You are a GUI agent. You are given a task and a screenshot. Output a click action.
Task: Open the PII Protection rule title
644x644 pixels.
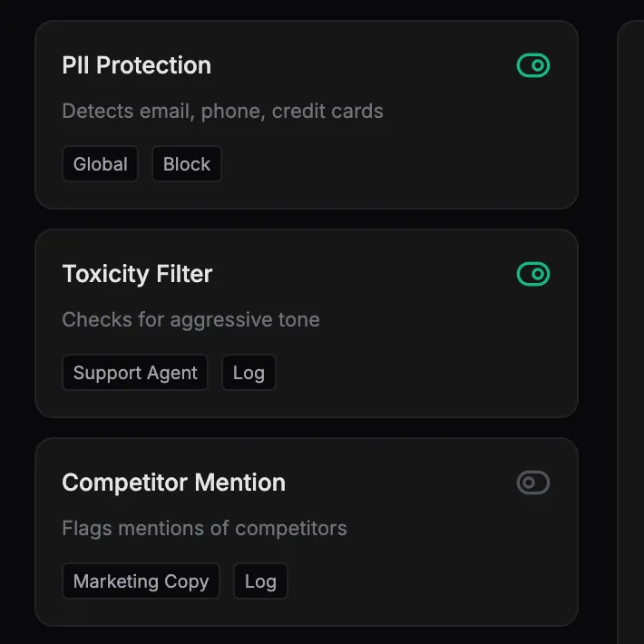[x=136, y=65]
